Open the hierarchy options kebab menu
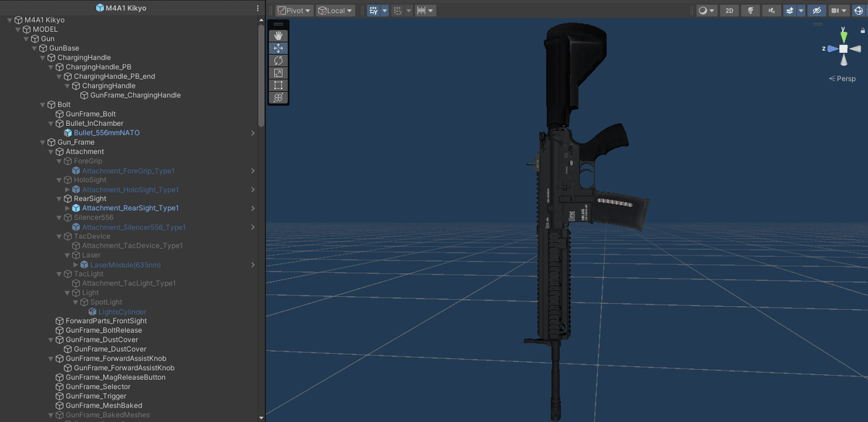868x422 pixels. point(257,7)
